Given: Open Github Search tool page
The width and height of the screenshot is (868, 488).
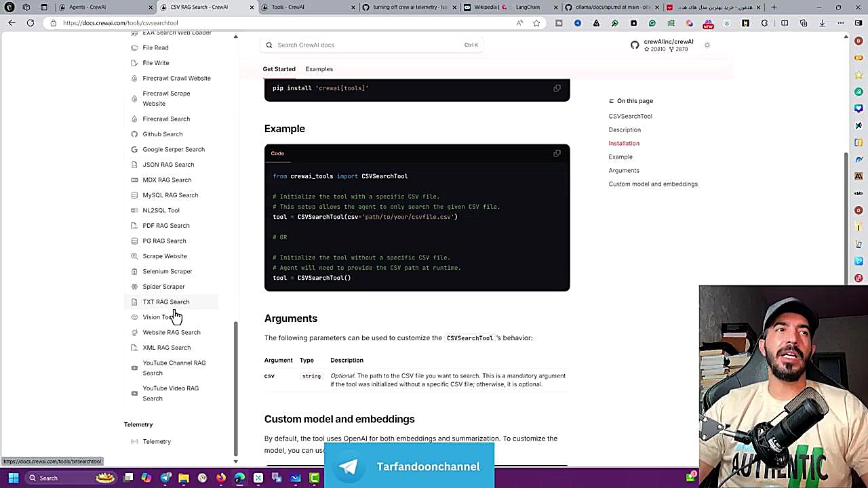Looking at the screenshot, I should (163, 134).
